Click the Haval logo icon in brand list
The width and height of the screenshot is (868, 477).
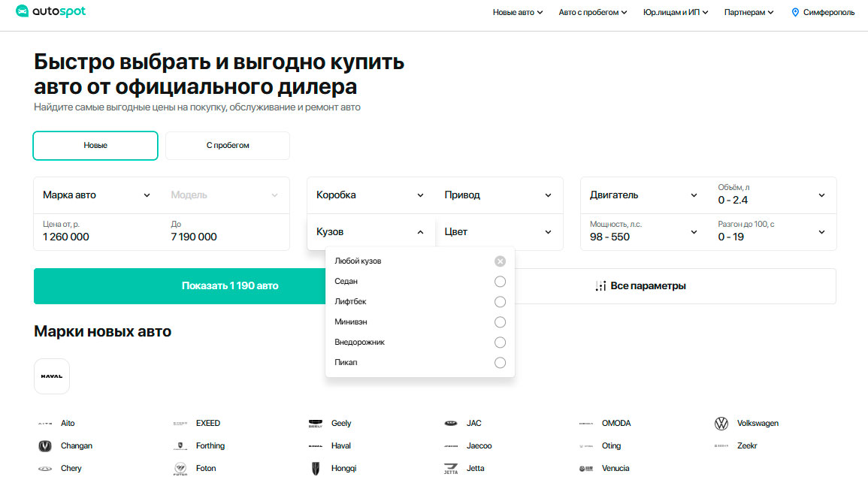tap(316, 446)
